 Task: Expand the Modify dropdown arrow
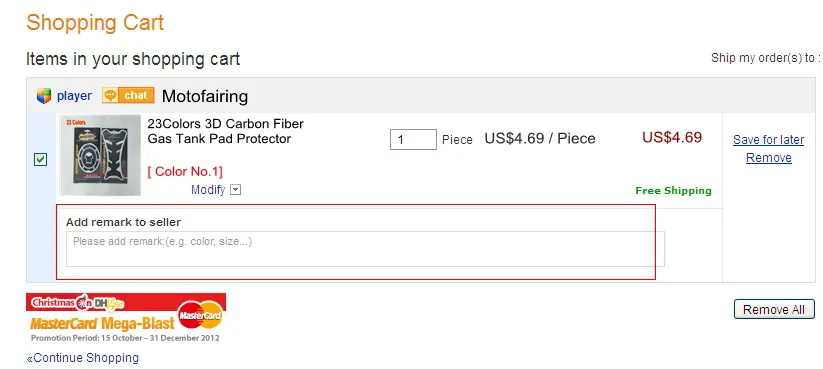pyautogui.click(x=236, y=190)
